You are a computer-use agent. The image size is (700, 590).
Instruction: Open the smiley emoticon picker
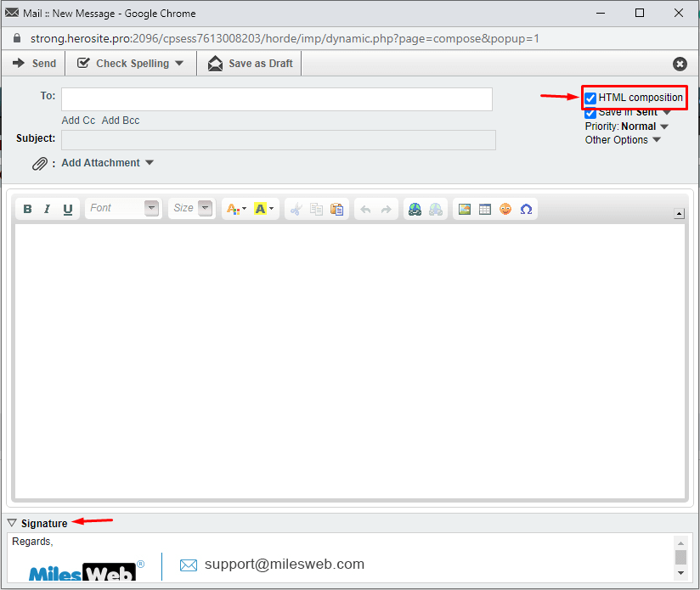pos(505,209)
